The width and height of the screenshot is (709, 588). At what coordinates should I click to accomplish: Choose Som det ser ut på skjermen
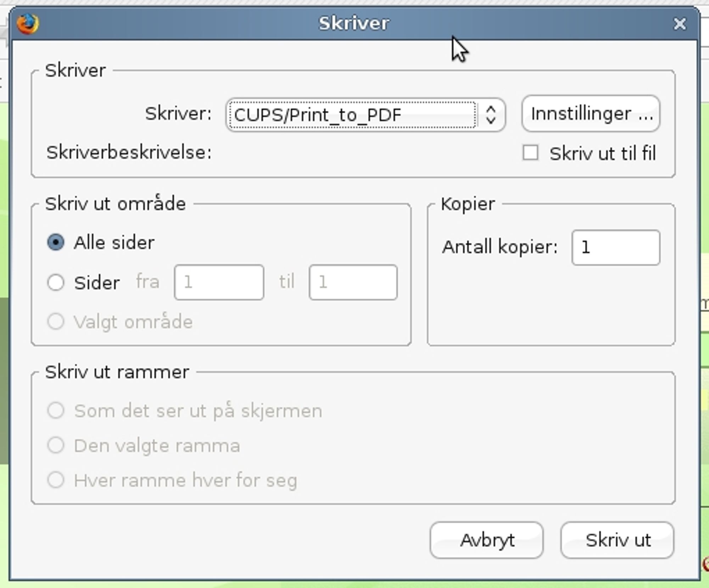click(x=56, y=410)
